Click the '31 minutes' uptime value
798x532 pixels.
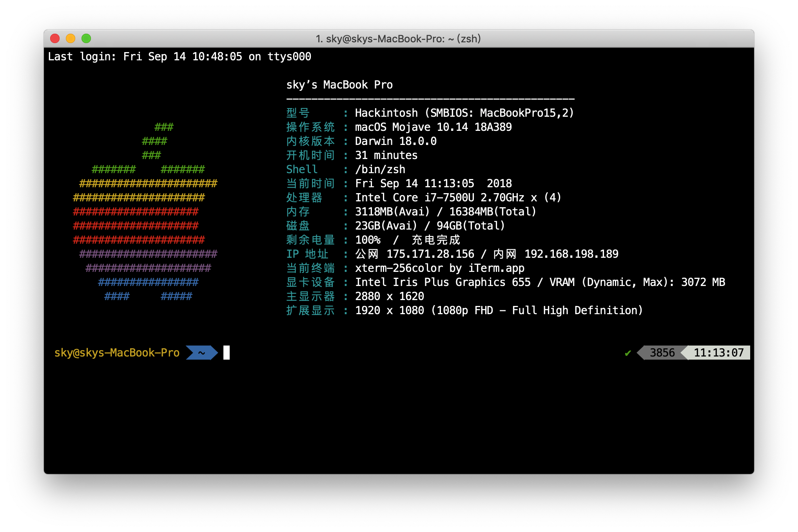pyautogui.click(x=386, y=156)
